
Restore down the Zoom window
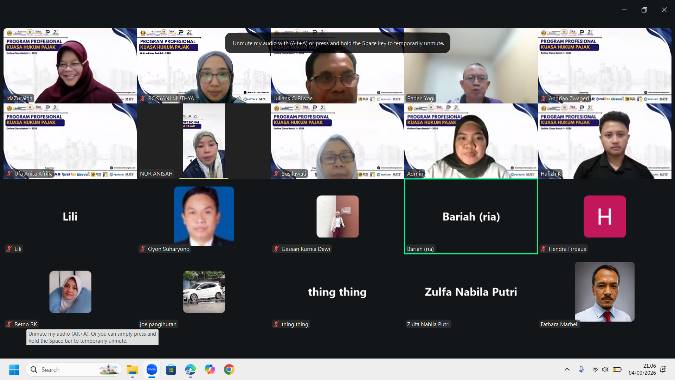pyautogui.click(x=644, y=9)
